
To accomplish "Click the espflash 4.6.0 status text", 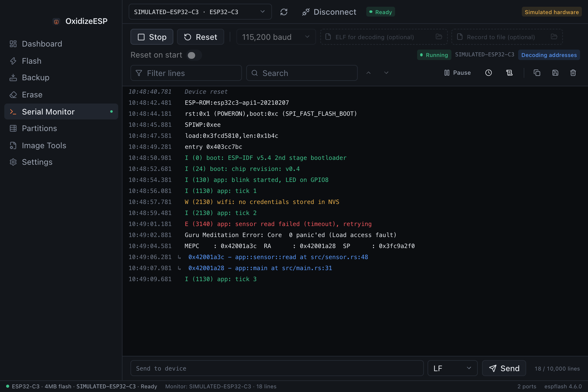I will pos(563,386).
